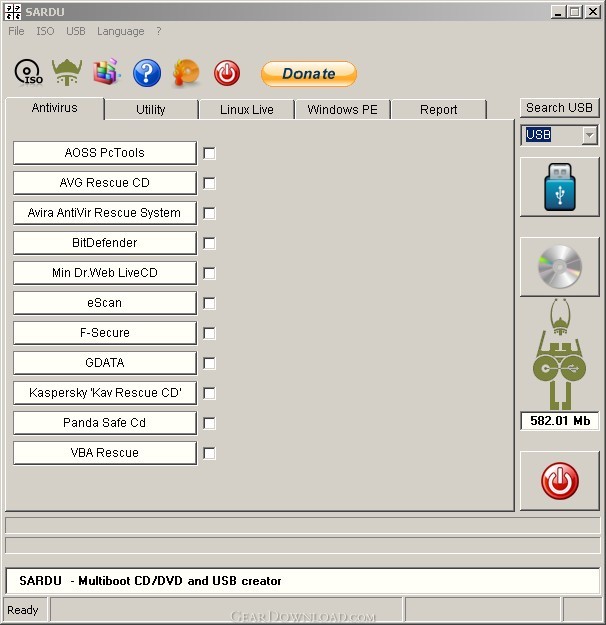Click the flaming orange disc burn icon
This screenshot has height=625, width=606.
[186, 73]
